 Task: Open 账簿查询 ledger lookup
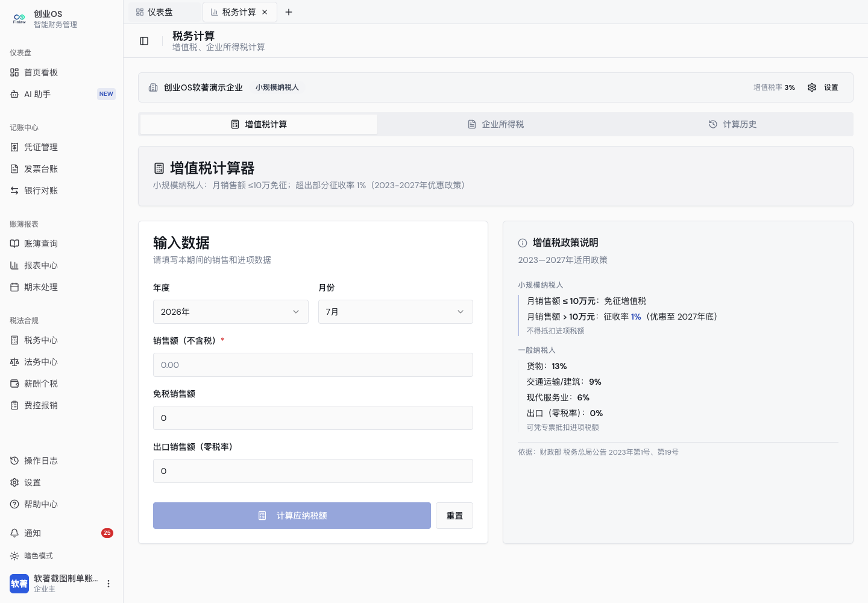tap(61, 244)
